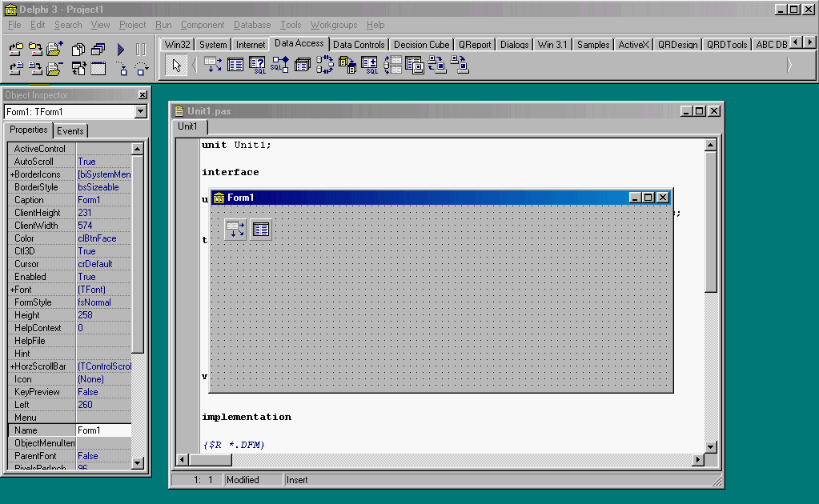Select the Unit1 tab in code editor

tap(187, 126)
